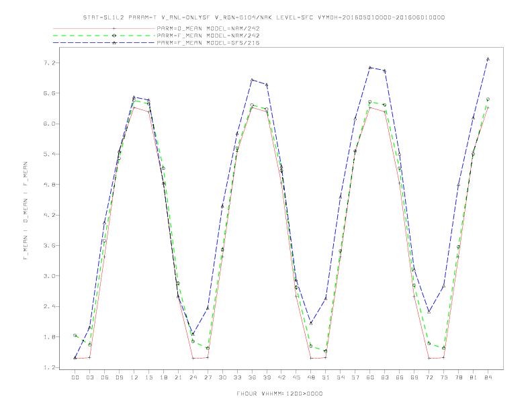Click the blue GFS triangle marker at hour 27

208,308
